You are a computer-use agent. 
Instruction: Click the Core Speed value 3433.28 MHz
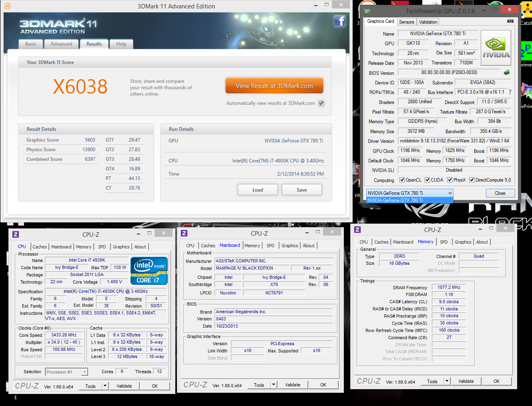[64, 335]
